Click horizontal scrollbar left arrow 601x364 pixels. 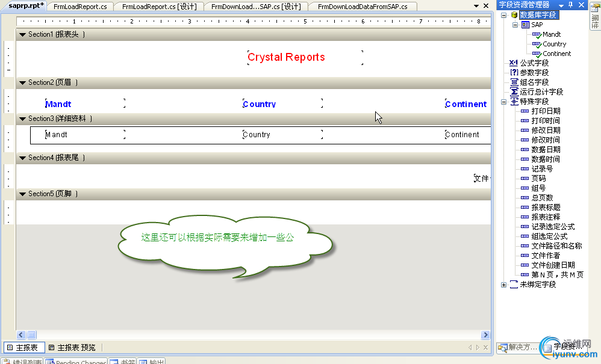pos(21,335)
